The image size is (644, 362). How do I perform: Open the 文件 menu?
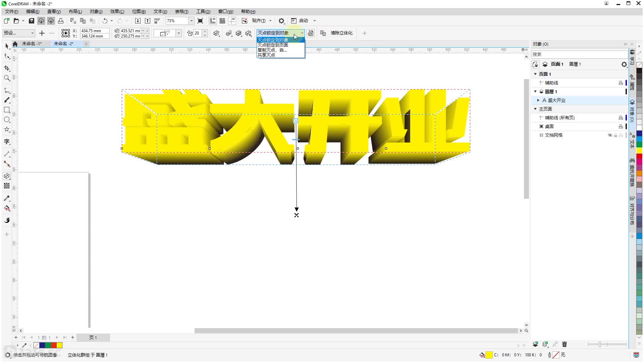[12, 12]
